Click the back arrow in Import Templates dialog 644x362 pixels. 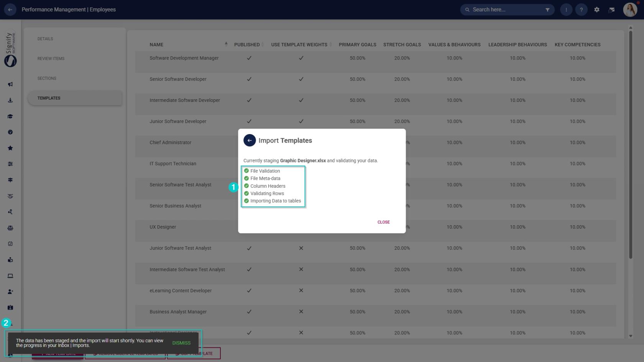(250, 140)
